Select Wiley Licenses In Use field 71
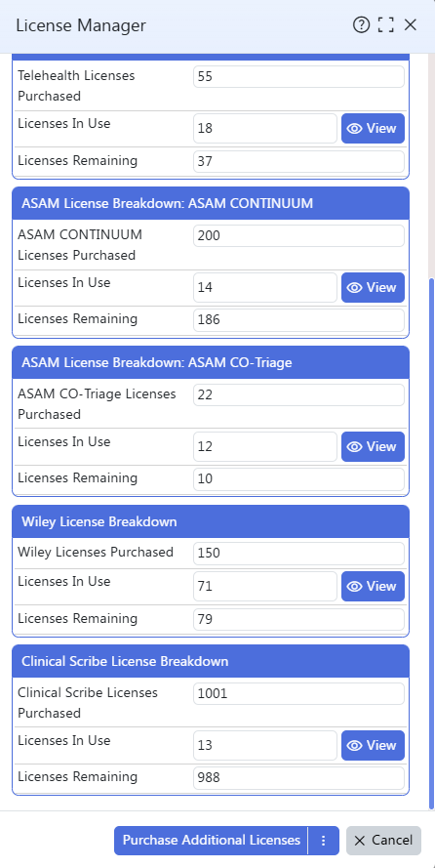Viewport: 435px width, 868px height. [x=265, y=586]
